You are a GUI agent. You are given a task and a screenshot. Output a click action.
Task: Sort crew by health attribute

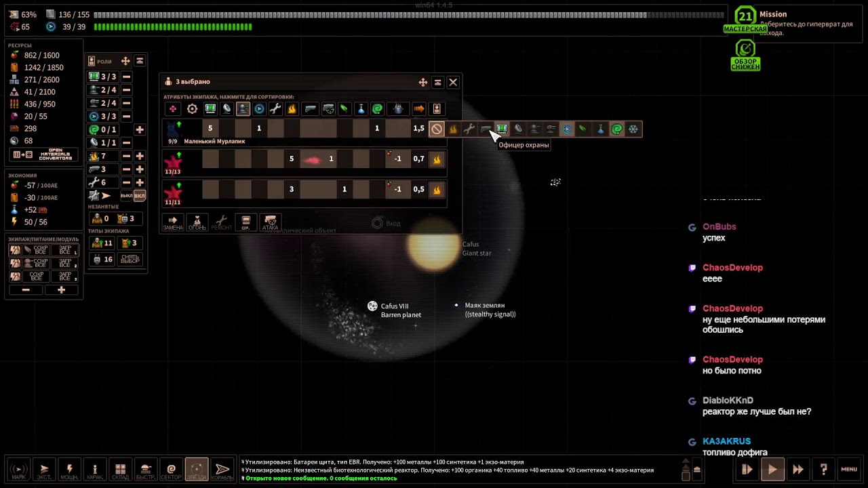point(173,108)
